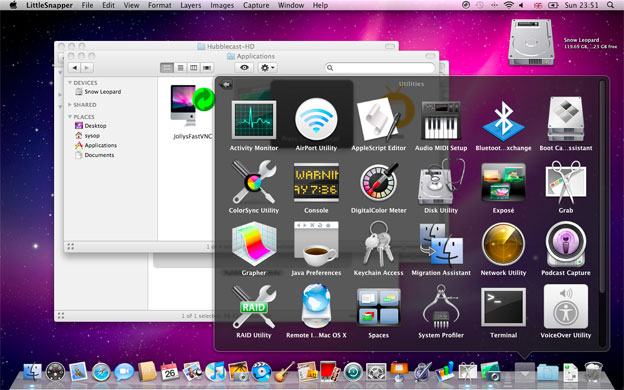Expand the SHARED sidebar section
This screenshot has width=624, height=390.
[x=70, y=105]
